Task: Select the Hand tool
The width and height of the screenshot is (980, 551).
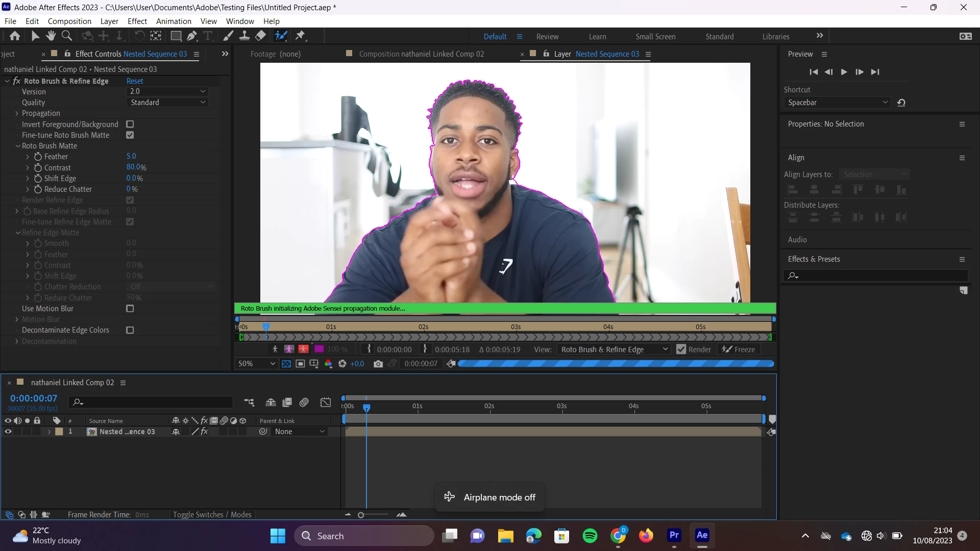Action: 51,36
